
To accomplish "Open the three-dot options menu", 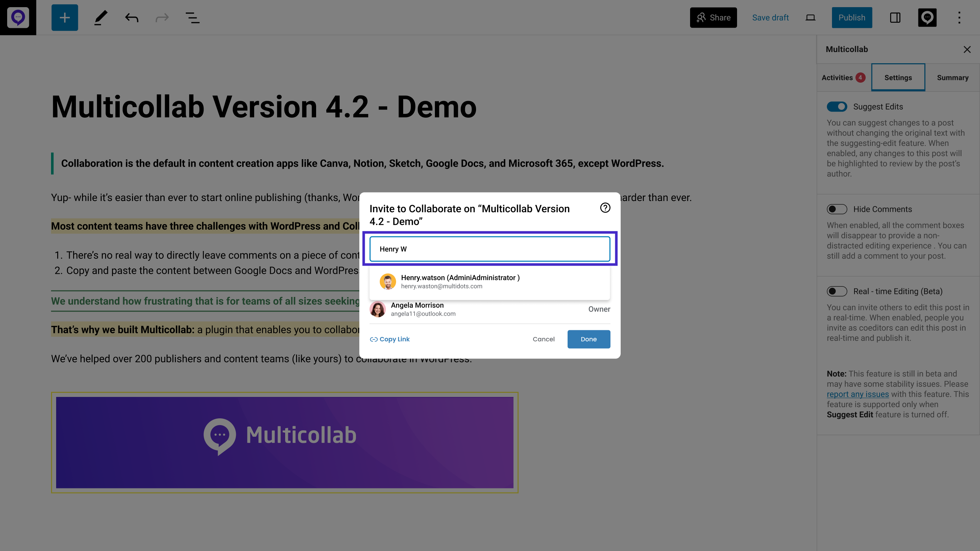I will 959,17.
